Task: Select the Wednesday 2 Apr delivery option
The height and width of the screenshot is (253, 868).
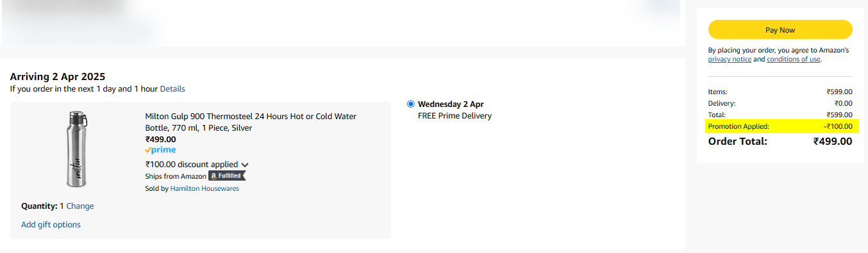Action: point(411,104)
